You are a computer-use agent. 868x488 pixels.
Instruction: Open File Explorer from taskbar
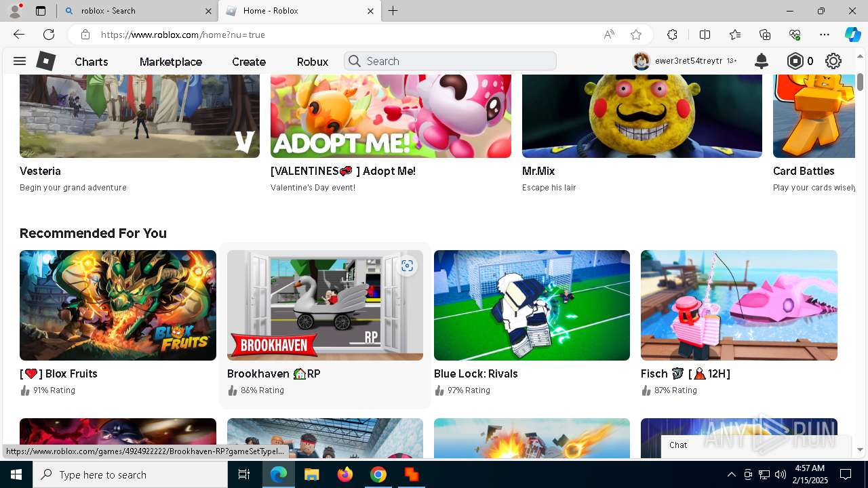[312, 474]
